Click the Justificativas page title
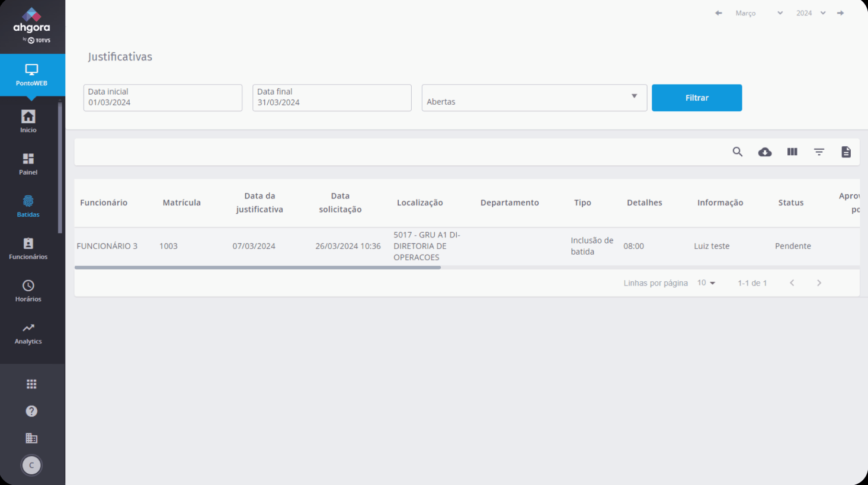The height and width of the screenshot is (485, 868). pos(120,57)
